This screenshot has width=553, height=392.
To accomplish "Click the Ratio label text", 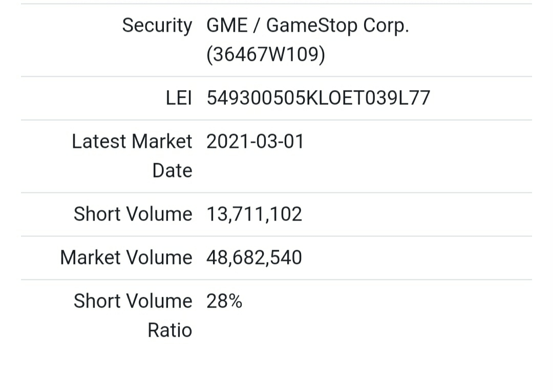I will click(x=169, y=330).
